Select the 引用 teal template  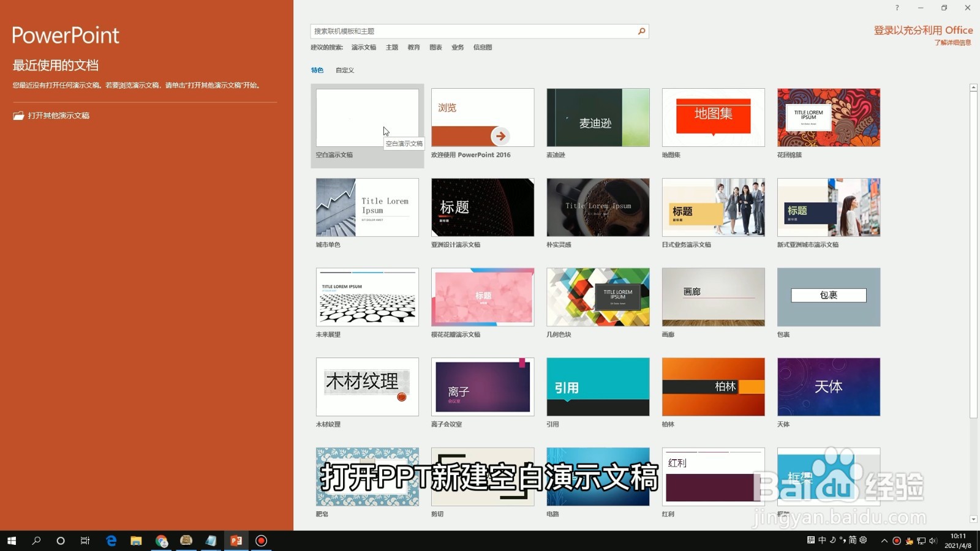pyautogui.click(x=598, y=387)
